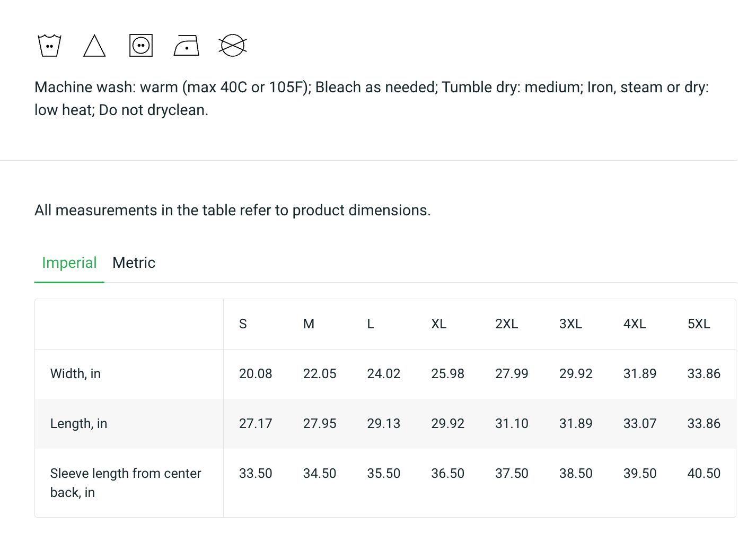This screenshot has height=541, width=756.
Task: Click the machine wash warm care icon
Action: point(50,46)
